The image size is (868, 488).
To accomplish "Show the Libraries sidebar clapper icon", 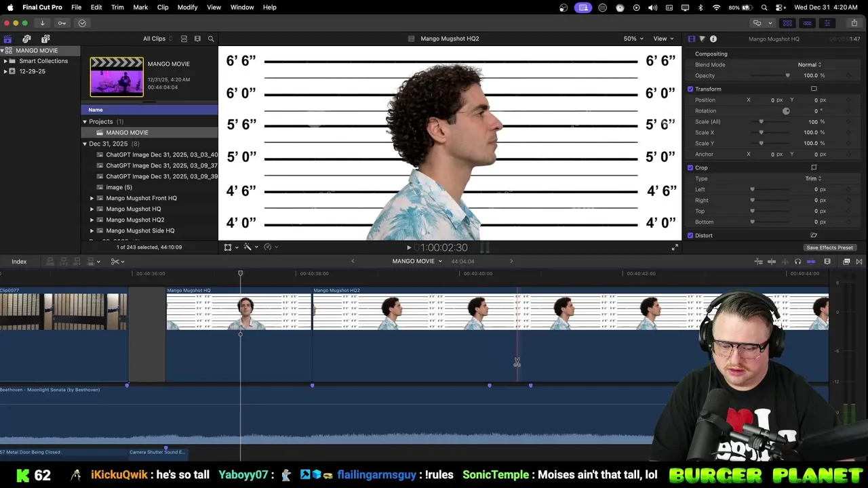I will tap(7, 39).
